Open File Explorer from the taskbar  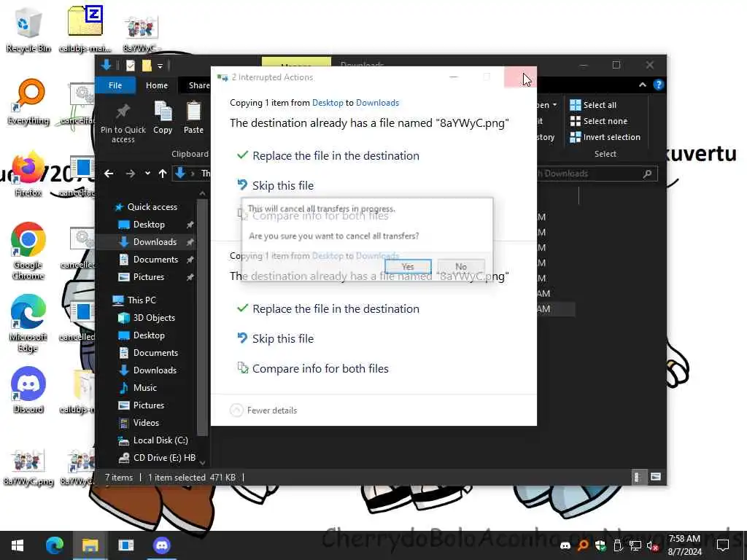click(90, 545)
